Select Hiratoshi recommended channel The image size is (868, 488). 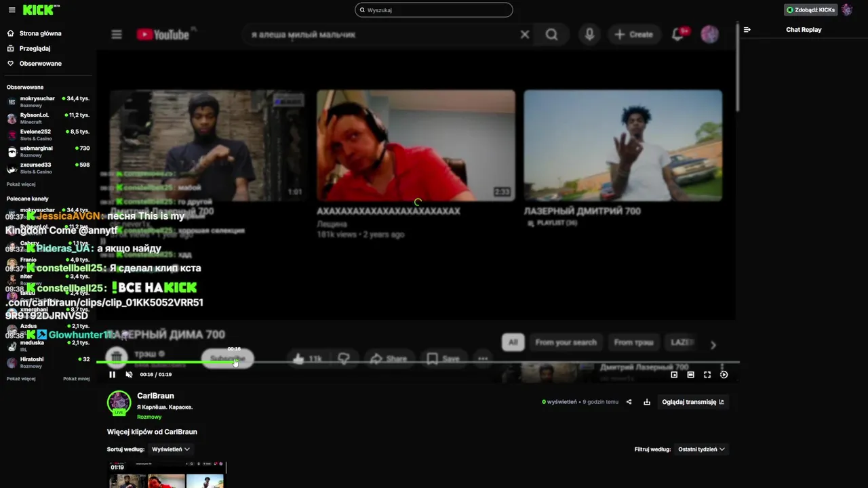pyautogui.click(x=47, y=363)
